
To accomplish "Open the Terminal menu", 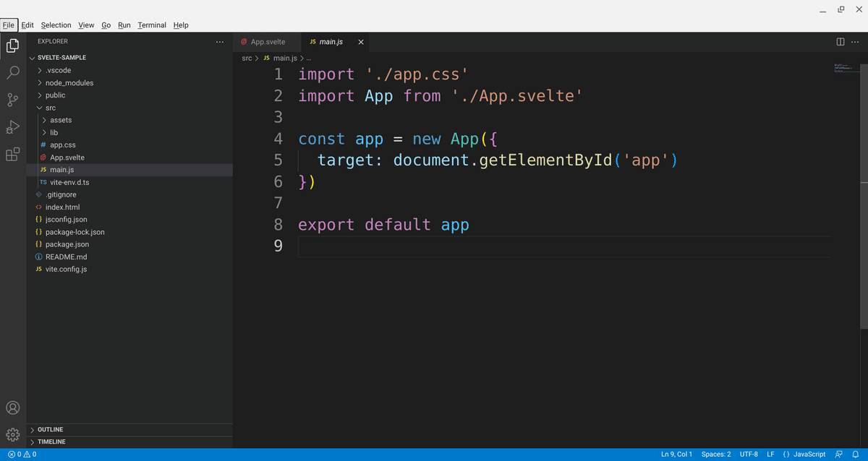I will point(152,25).
